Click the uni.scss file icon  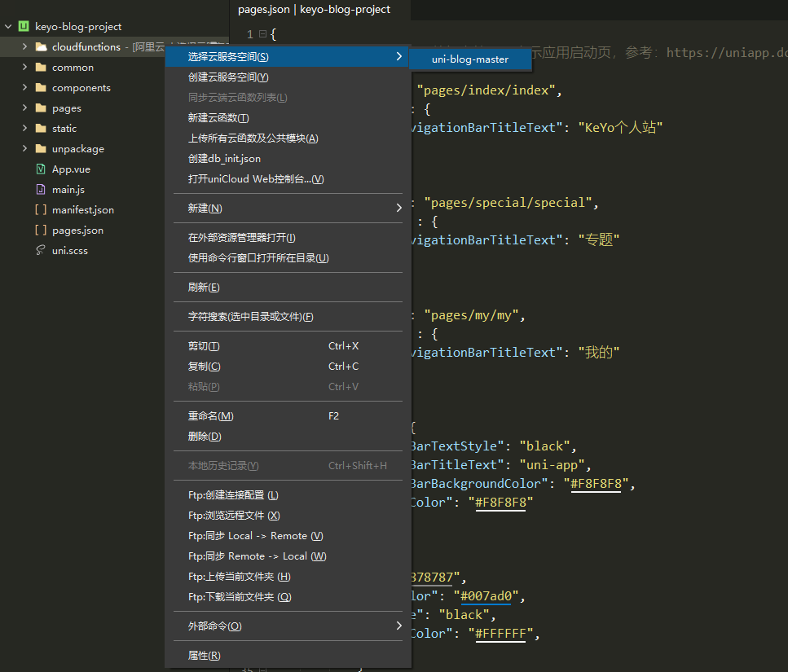41,251
